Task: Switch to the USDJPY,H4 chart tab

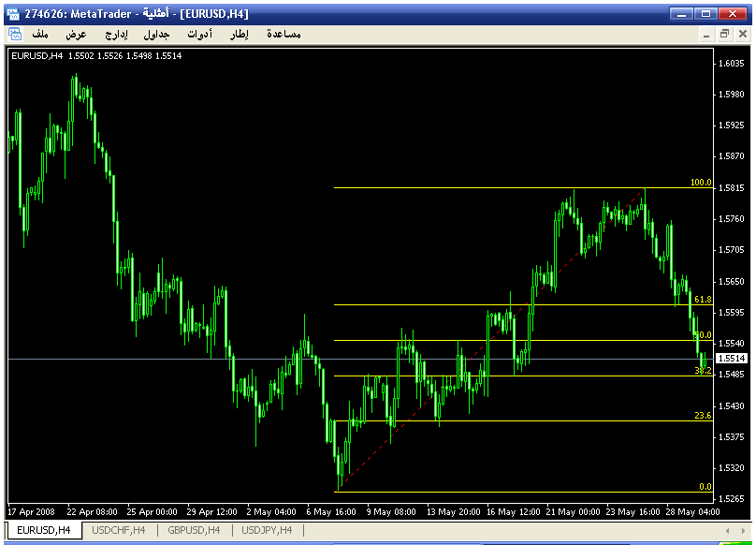Action: 267,530
